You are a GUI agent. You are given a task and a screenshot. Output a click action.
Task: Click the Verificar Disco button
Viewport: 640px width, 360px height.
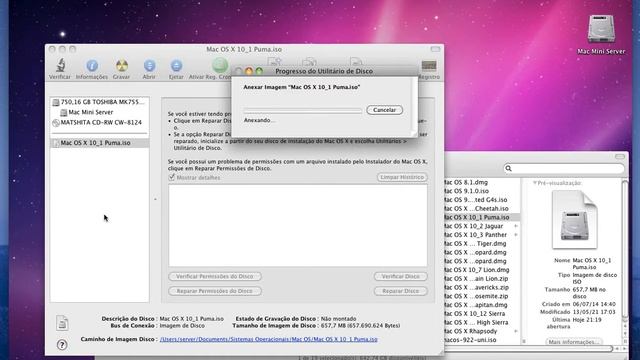pos(400,276)
